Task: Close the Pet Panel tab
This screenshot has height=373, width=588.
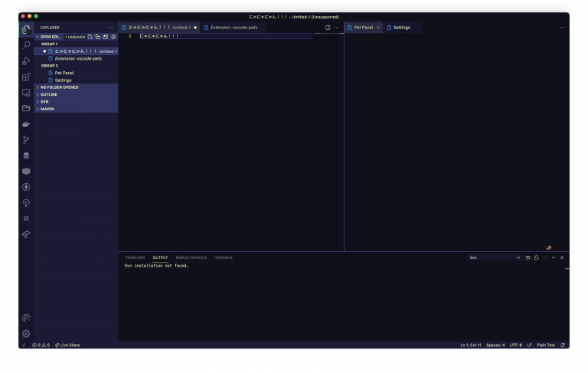Action: click(x=377, y=28)
